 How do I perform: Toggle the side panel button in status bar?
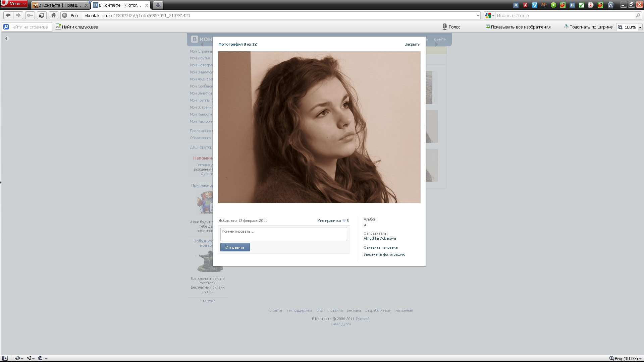(5, 358)
